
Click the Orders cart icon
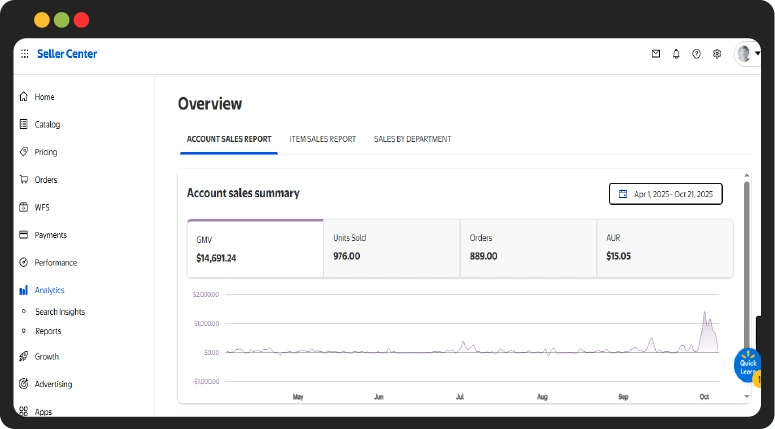(24, 180)
